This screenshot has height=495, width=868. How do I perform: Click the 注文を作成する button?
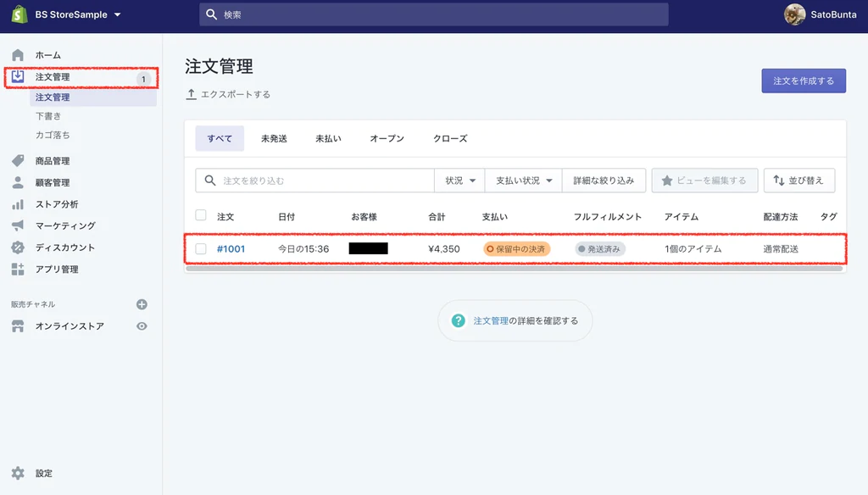804,80
